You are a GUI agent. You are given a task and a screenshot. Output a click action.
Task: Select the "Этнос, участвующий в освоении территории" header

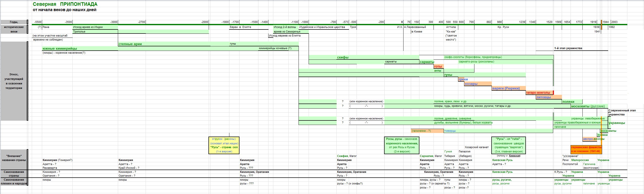[x=14, y=81]
